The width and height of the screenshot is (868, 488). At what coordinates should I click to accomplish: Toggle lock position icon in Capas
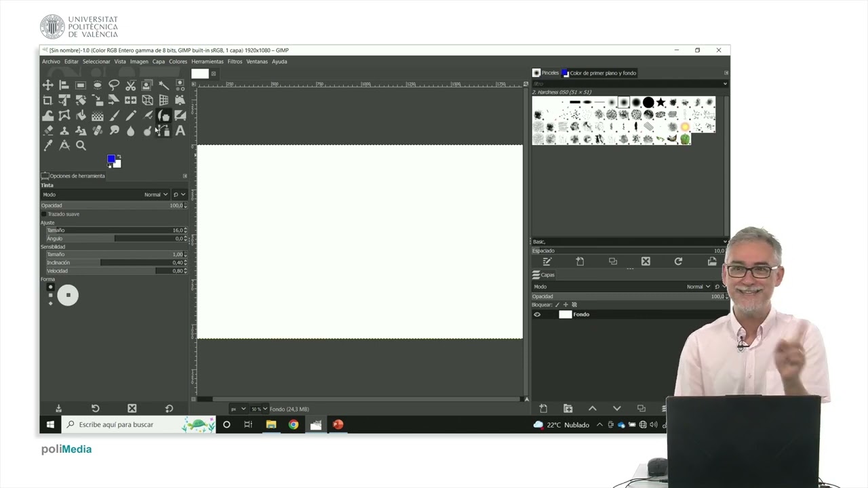566,305
